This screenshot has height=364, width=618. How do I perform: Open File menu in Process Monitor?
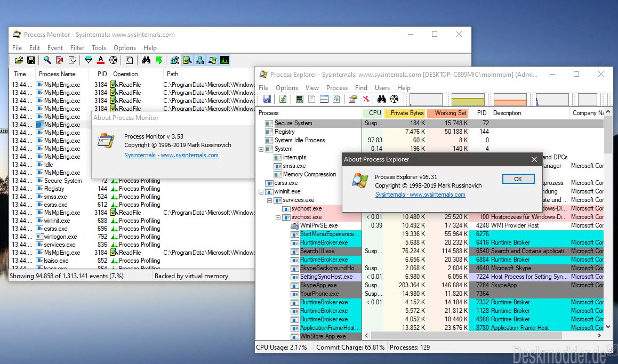[x=17, y=47]
